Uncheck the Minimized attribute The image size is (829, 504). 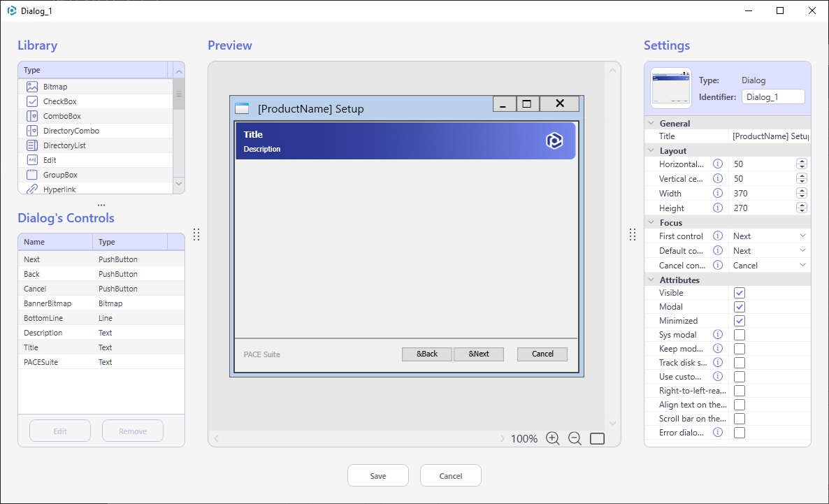[x=739, y=321]
